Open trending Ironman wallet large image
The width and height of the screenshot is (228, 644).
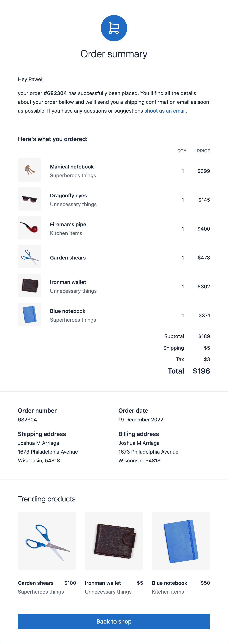pos(114,541)
